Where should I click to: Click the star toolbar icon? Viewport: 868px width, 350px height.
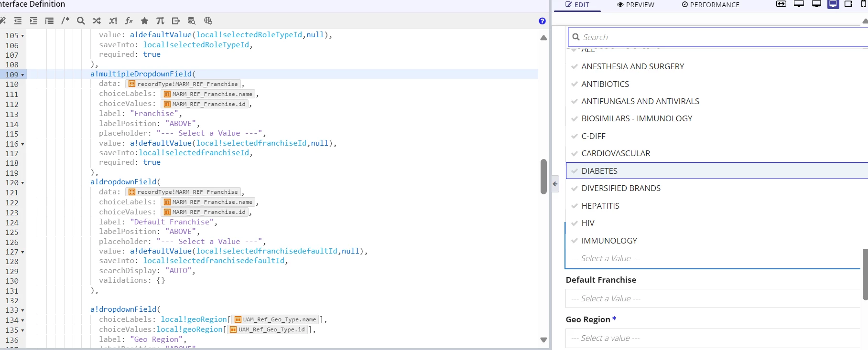coord(144,21)
